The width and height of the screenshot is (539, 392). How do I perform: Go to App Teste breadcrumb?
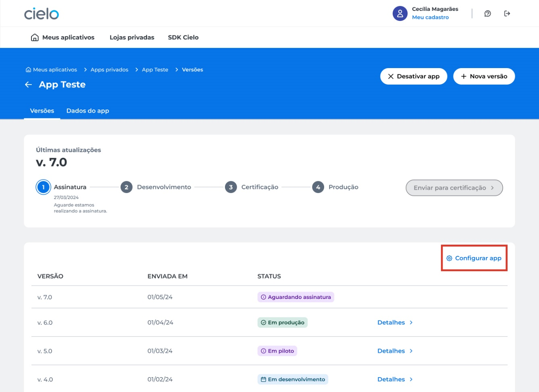pyautogui.click(x=155, y=70)
